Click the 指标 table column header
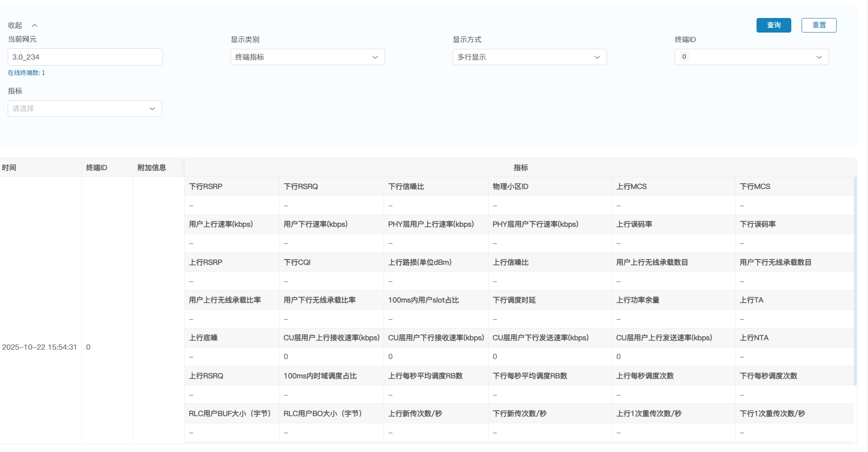The width and height of the screenshot is (868, 452). pyautogui.click(x=520, y=168)
